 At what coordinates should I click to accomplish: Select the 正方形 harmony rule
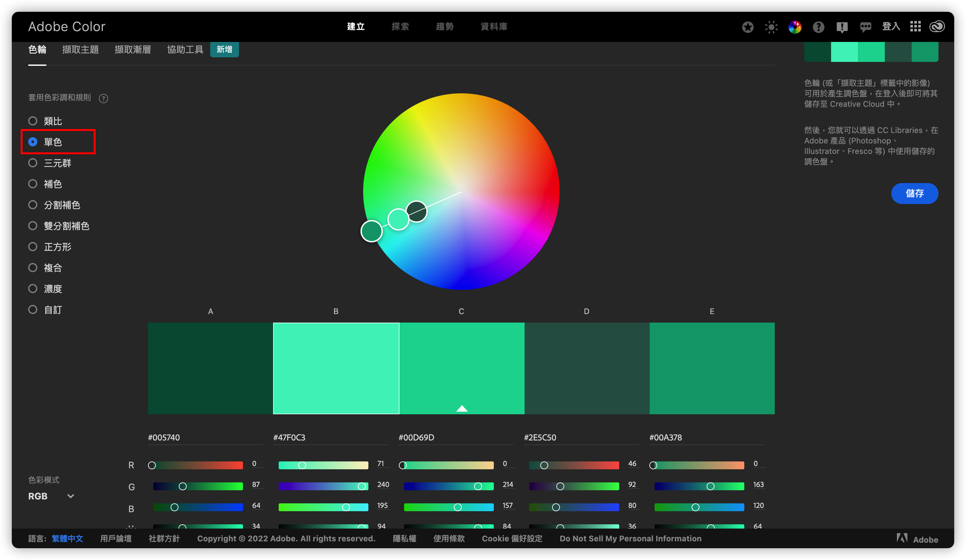50,247
